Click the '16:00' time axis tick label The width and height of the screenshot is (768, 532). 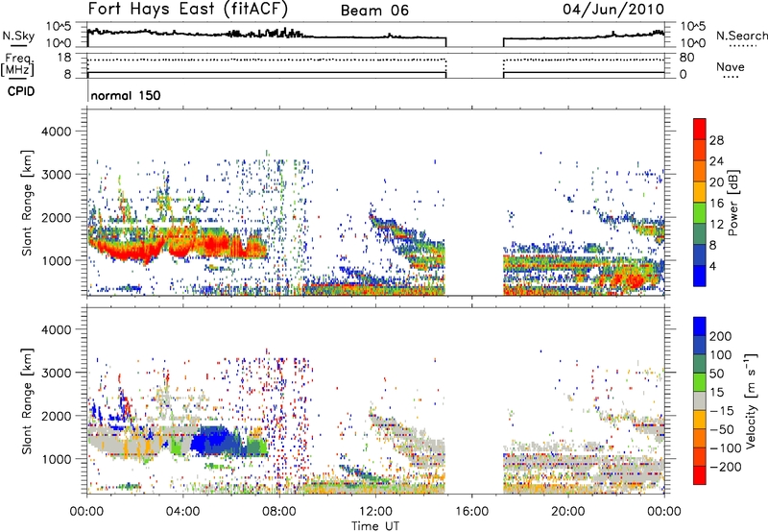coord(471,512)
